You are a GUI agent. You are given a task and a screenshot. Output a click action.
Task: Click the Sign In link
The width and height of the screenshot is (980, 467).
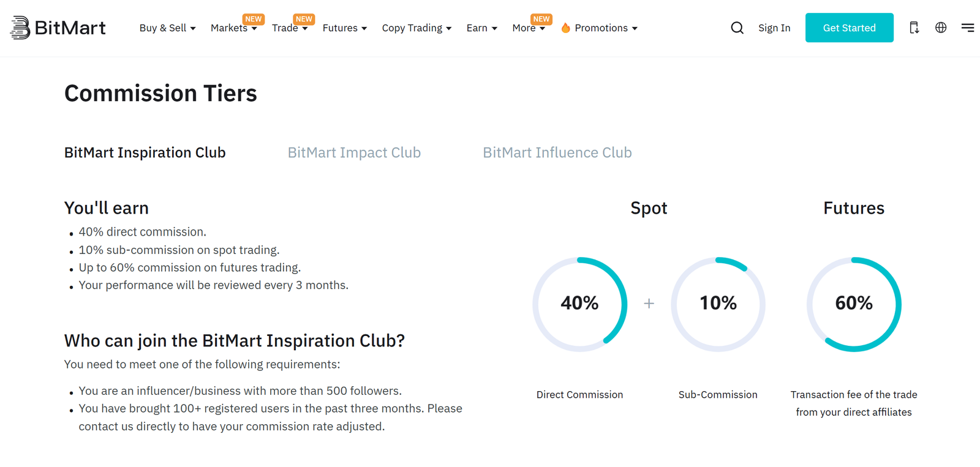pyautogui.click(x=774, y=28)
